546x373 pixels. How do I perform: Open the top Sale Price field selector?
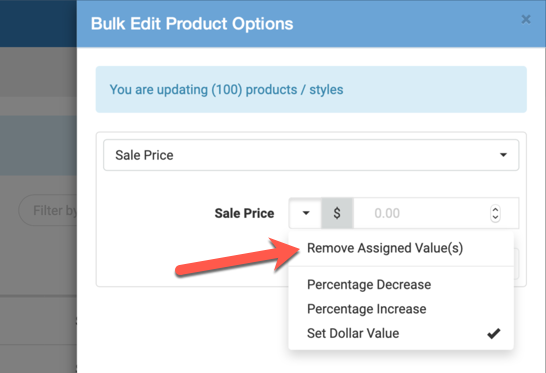pos(311,155)
